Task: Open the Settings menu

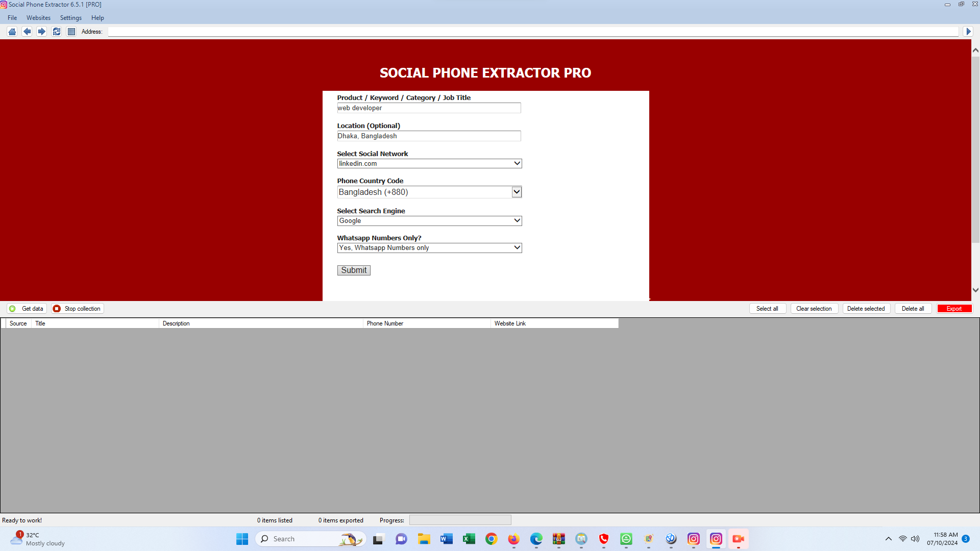Action: coord(70,18)
